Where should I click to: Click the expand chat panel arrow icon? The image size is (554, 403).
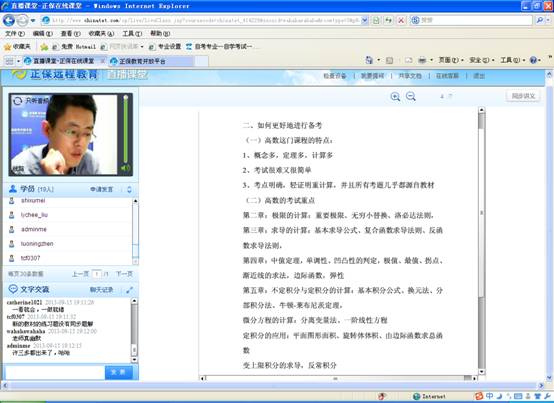[x=130, y=290]
